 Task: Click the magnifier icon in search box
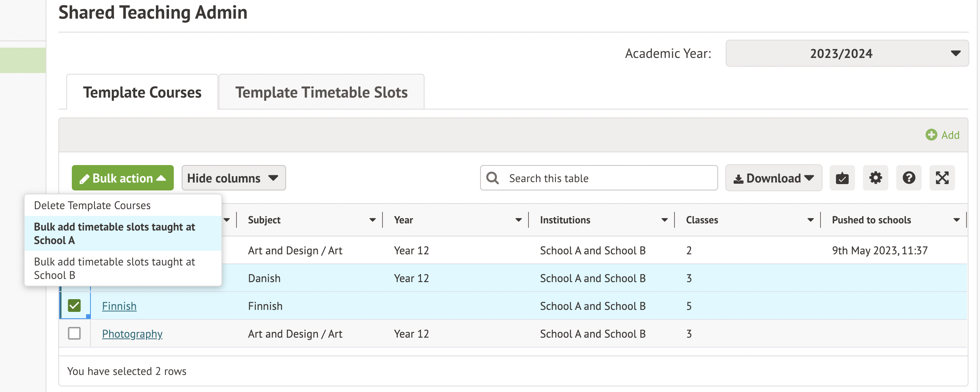coord(493,178)
